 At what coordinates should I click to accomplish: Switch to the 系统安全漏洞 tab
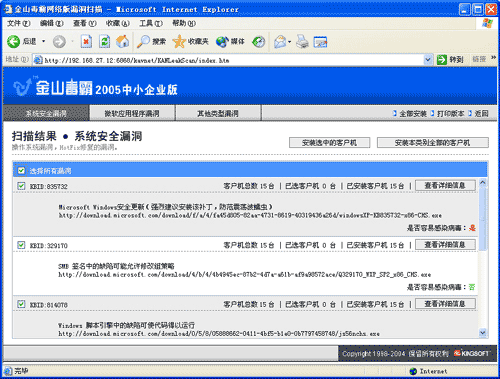pos(46,113)
